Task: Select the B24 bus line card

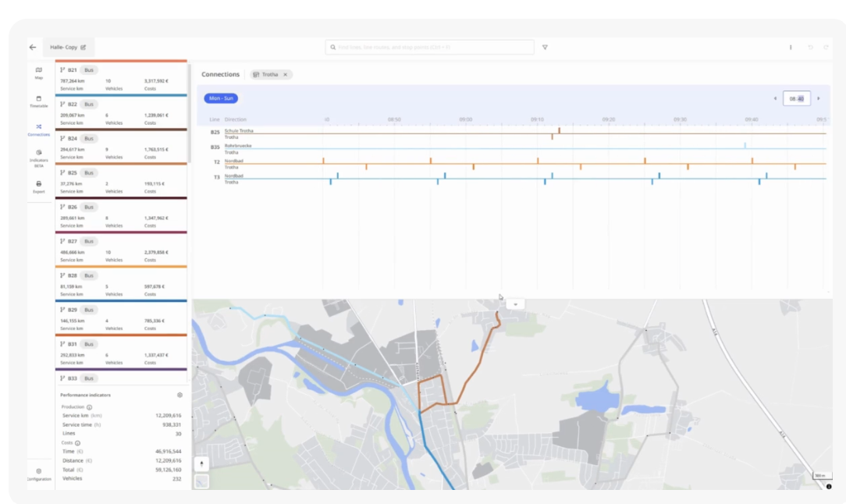Action: (121, 147)
